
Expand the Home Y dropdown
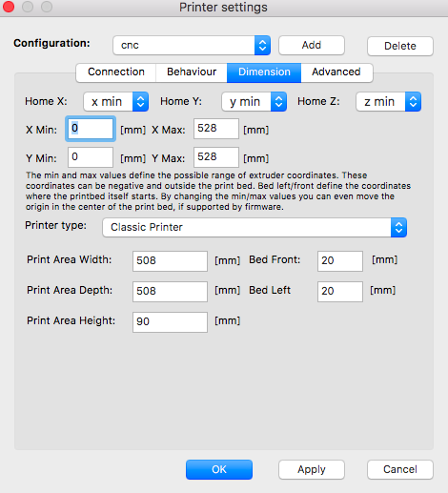254,102
